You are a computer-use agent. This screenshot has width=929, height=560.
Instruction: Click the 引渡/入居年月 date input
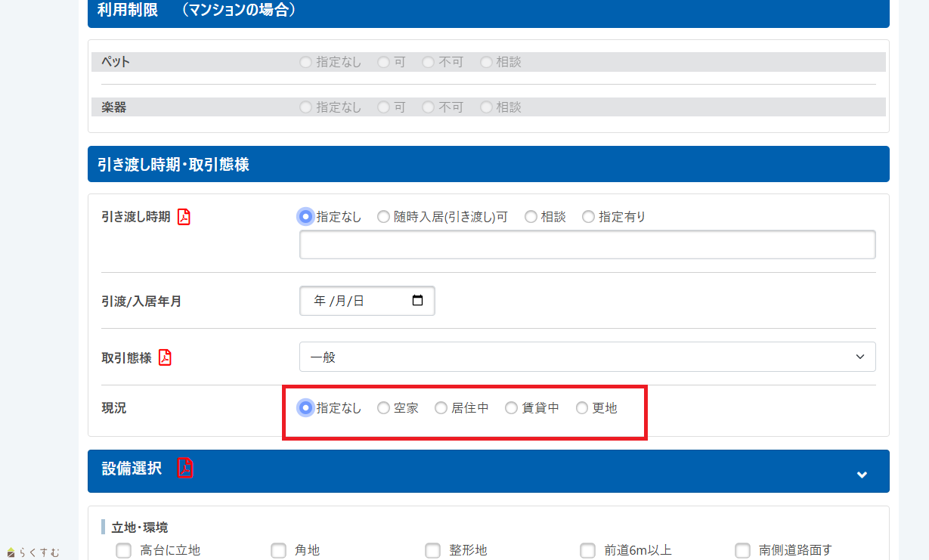355,301
